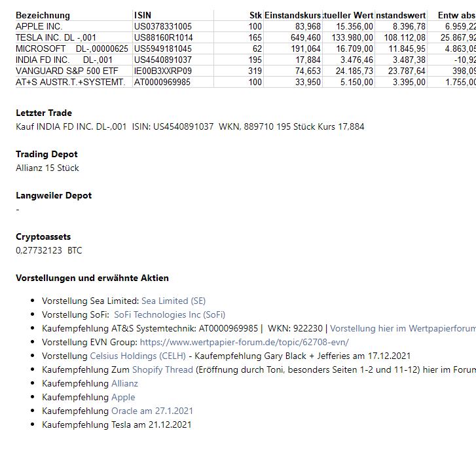The image size is (476, 452).
Task: Click ISIN US5949181045 in the table
Action: (163, 48)
